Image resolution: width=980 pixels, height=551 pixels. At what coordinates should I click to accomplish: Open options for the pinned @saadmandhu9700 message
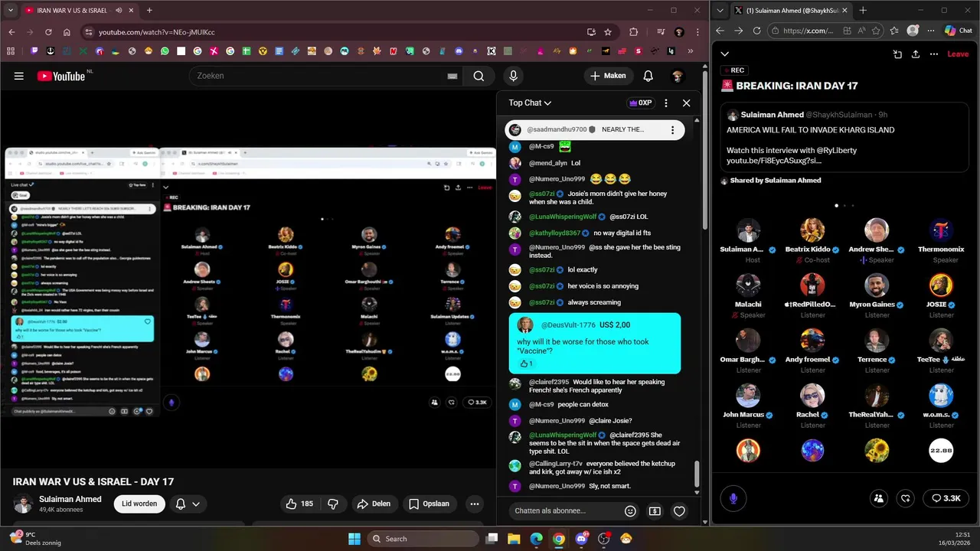point(672,130)
